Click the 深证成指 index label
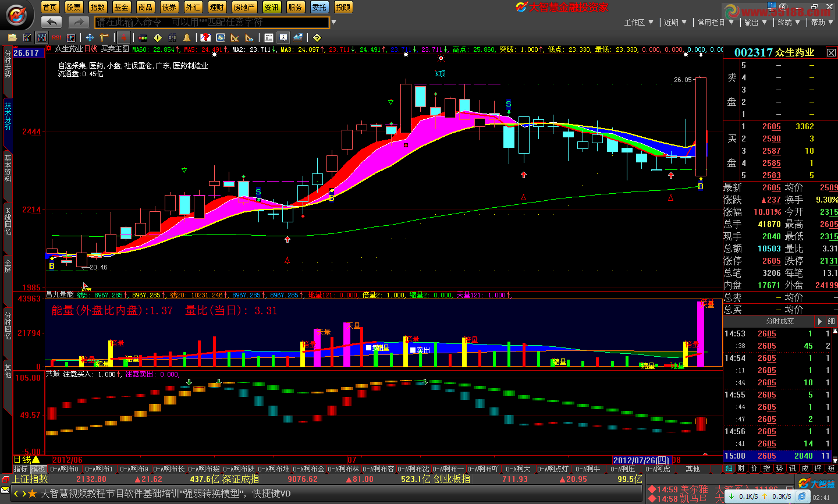Viewport: 838px width, 504px height. click(x=240, y=479)
